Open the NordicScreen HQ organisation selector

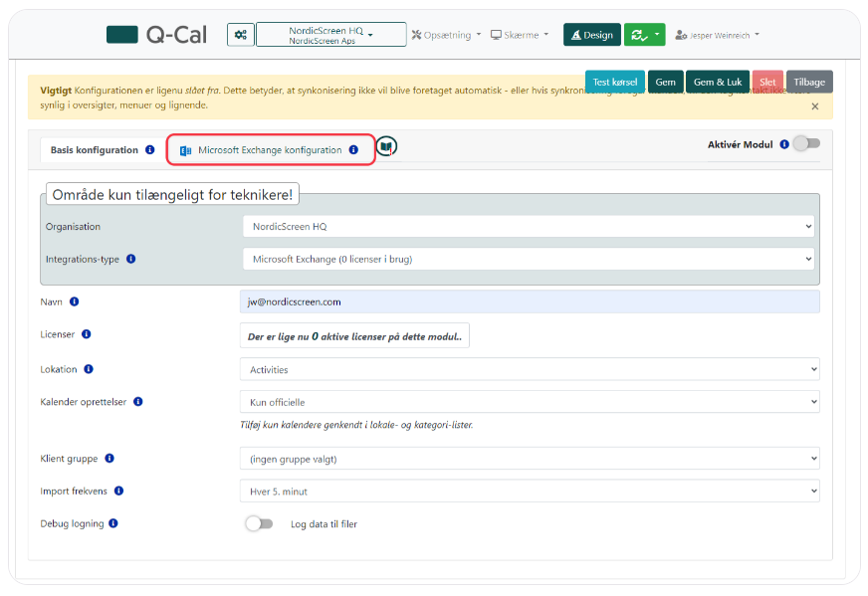point(331,35)
